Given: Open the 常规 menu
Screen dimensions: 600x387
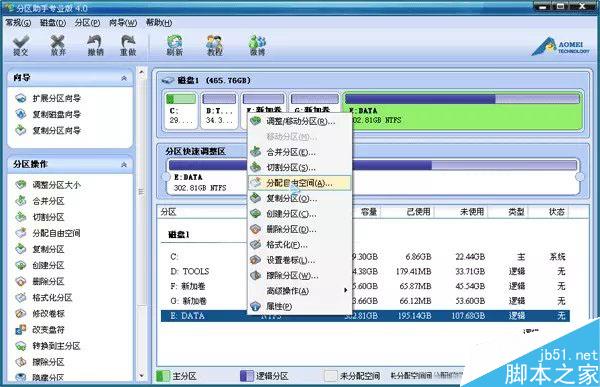Looking at the screenshot, I should (18, 23).
